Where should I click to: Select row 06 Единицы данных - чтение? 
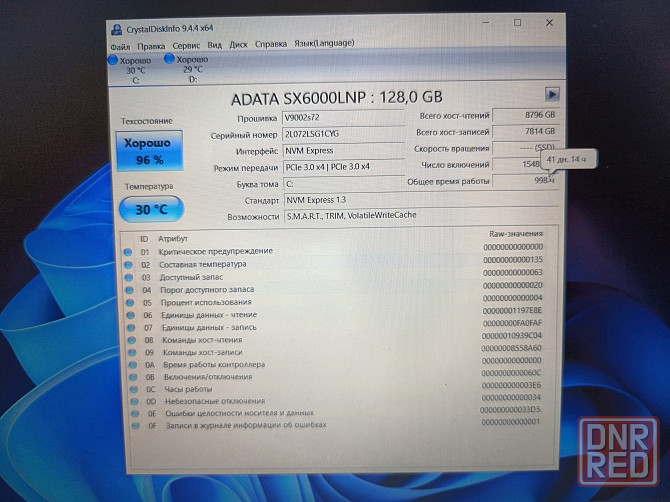[x=335, y=314]
